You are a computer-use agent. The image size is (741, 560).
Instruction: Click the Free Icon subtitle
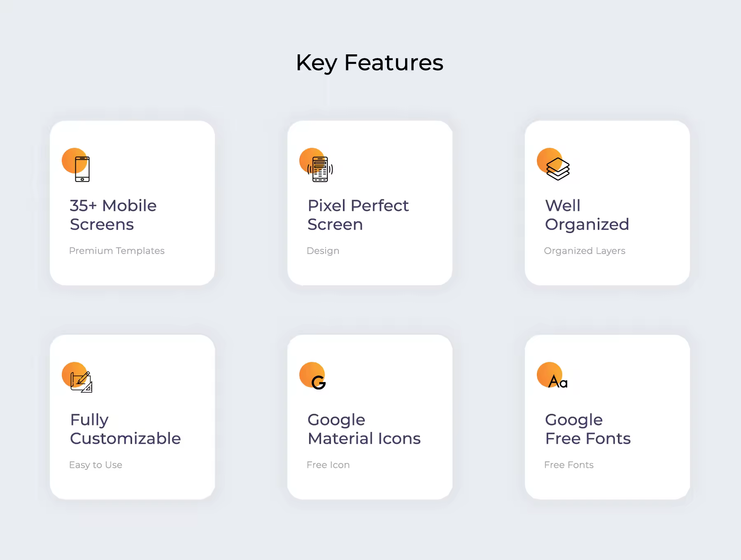point(328,465)
